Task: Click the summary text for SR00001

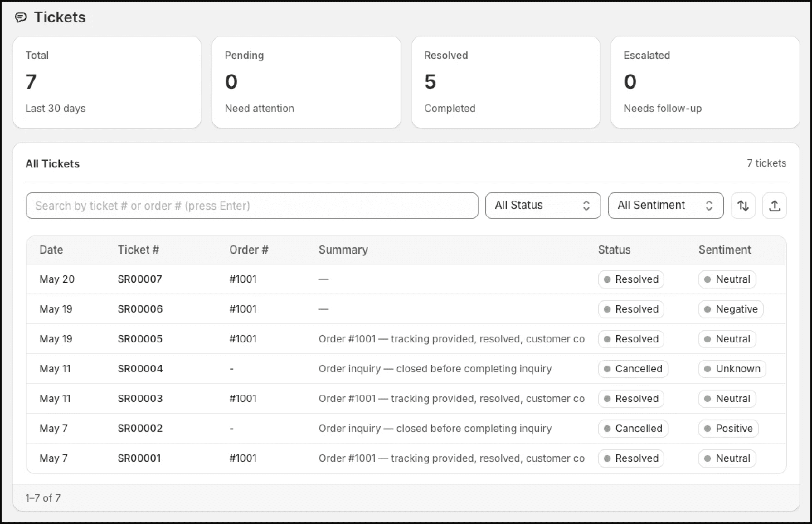Action: (452, 458)
